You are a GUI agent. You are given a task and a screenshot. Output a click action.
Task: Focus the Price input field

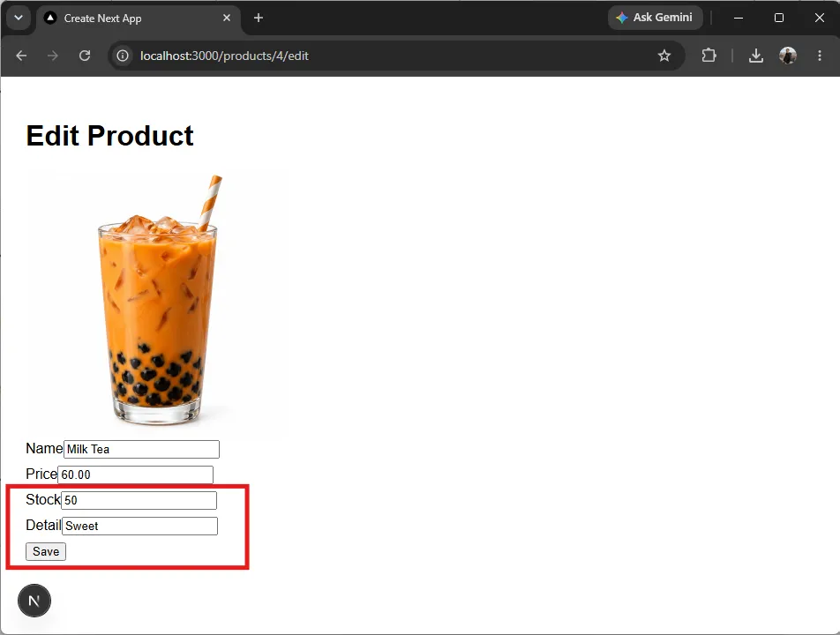(136, 474)
